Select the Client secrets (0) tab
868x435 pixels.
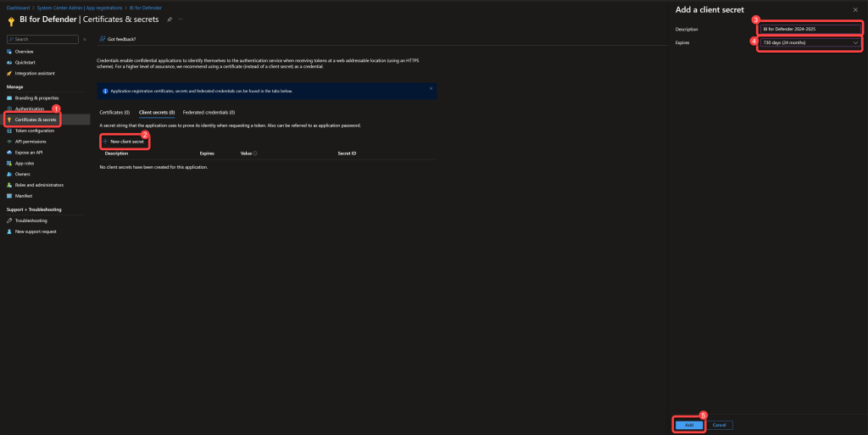point(157,112)
